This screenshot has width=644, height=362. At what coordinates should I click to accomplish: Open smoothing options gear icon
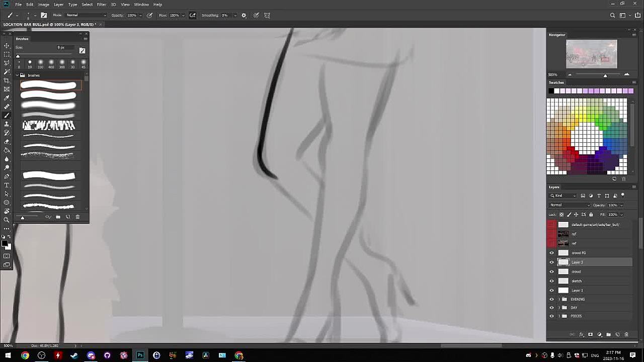pos(244,15)
